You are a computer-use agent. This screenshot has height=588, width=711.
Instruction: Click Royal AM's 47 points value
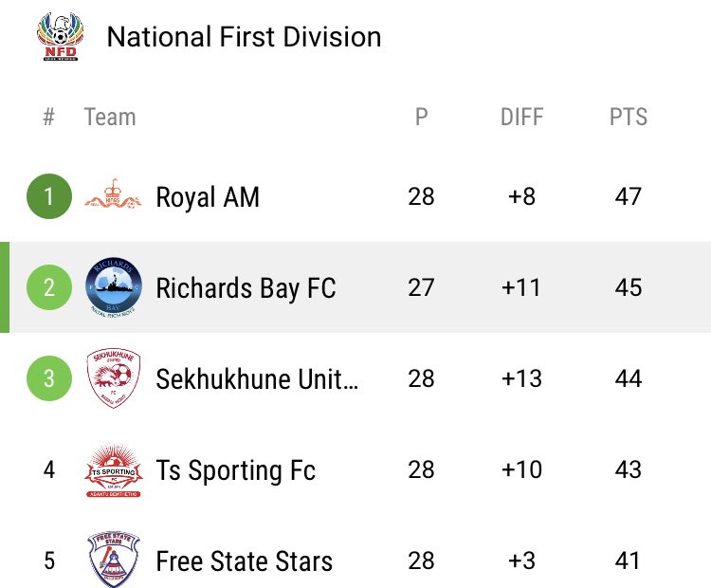(628, 197)
